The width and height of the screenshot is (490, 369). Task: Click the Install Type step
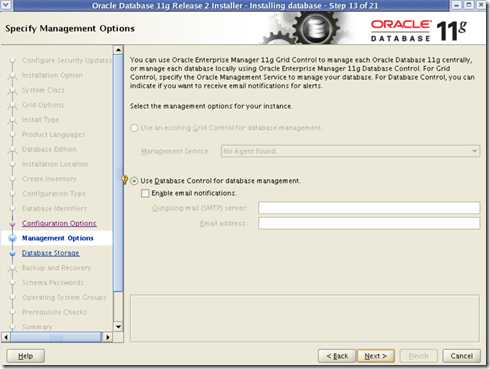point(40,119)
